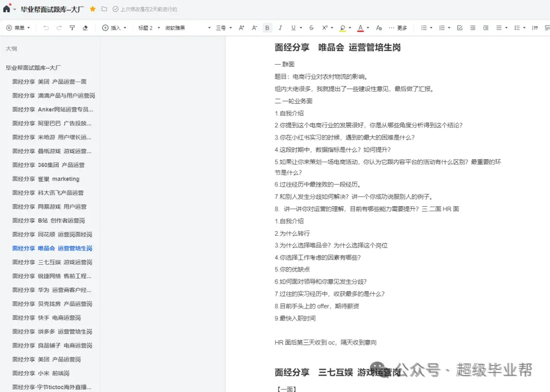550x392 pixels.
Task: Toggle the favorite star for this document
Action: (x=93, y=9)
